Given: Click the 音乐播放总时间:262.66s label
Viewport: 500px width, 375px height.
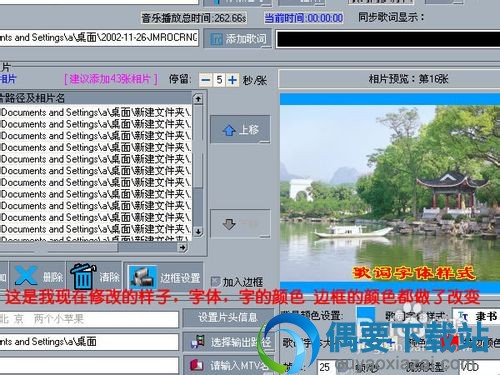Looking at the screenshot, I should (x=194, y=18).
